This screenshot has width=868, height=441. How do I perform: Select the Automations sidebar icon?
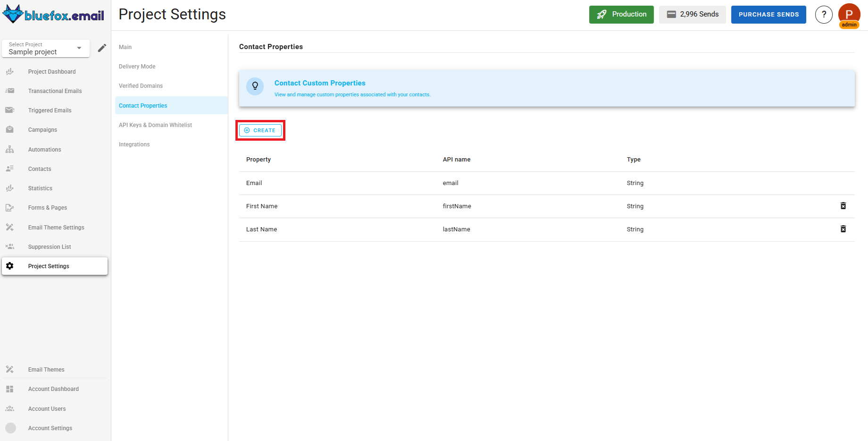tap(9, 149)
